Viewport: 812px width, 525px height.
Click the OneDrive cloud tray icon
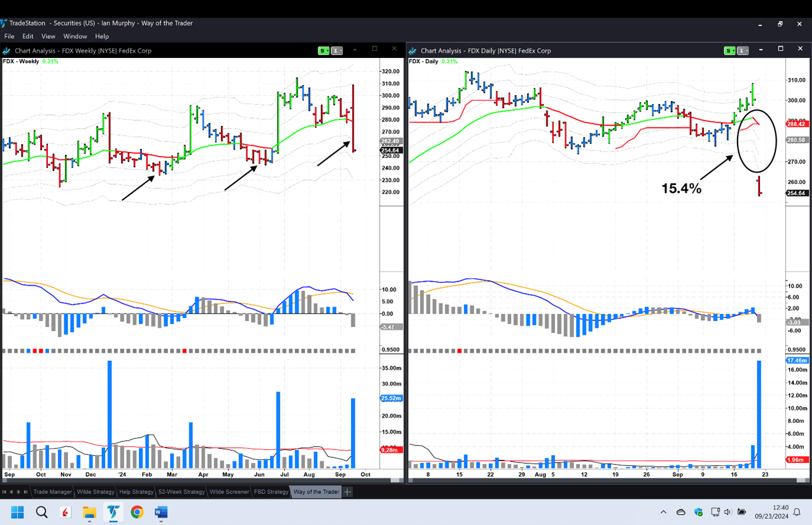point(681,512)
